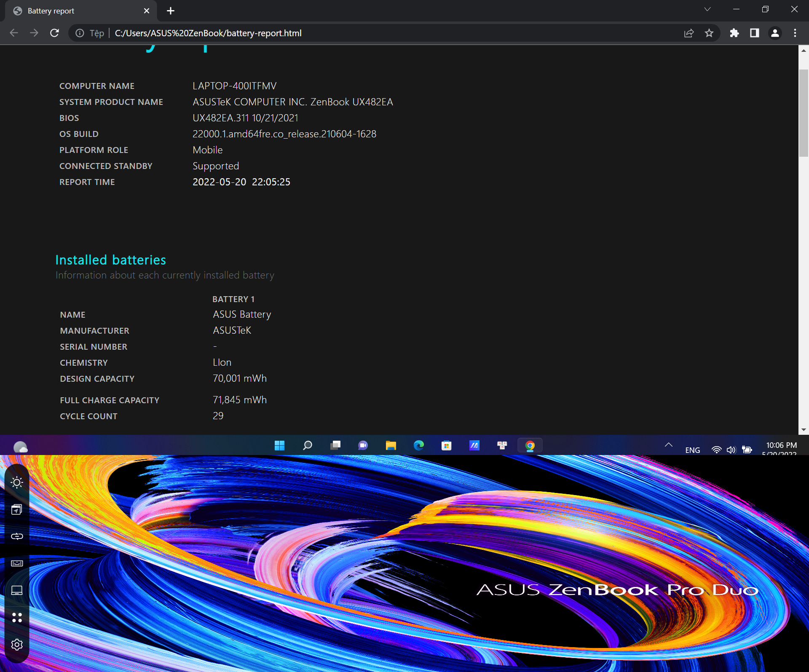Open File Explorer from the taskbar
809x672 pixels.
point(391,445)
